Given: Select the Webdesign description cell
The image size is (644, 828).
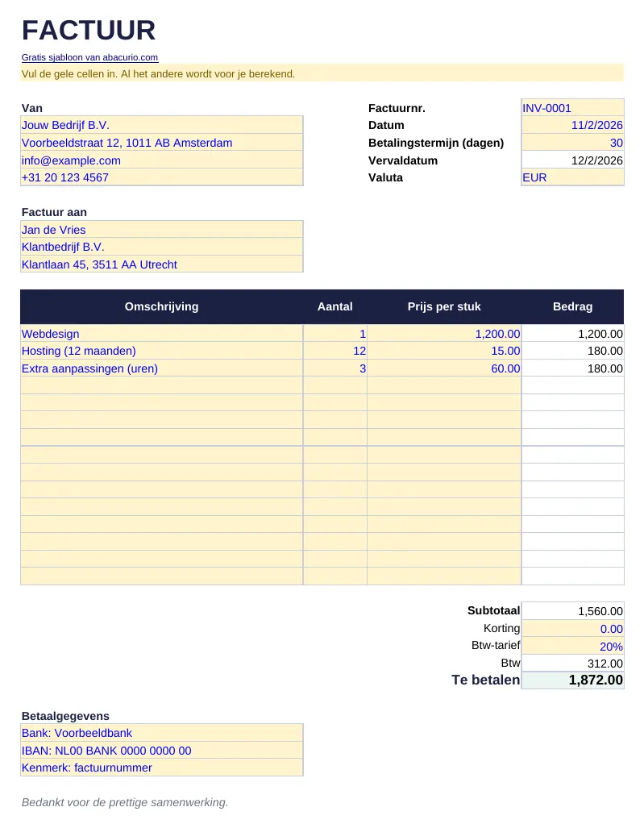Looking at the screenshot, I should click(161, 333).
